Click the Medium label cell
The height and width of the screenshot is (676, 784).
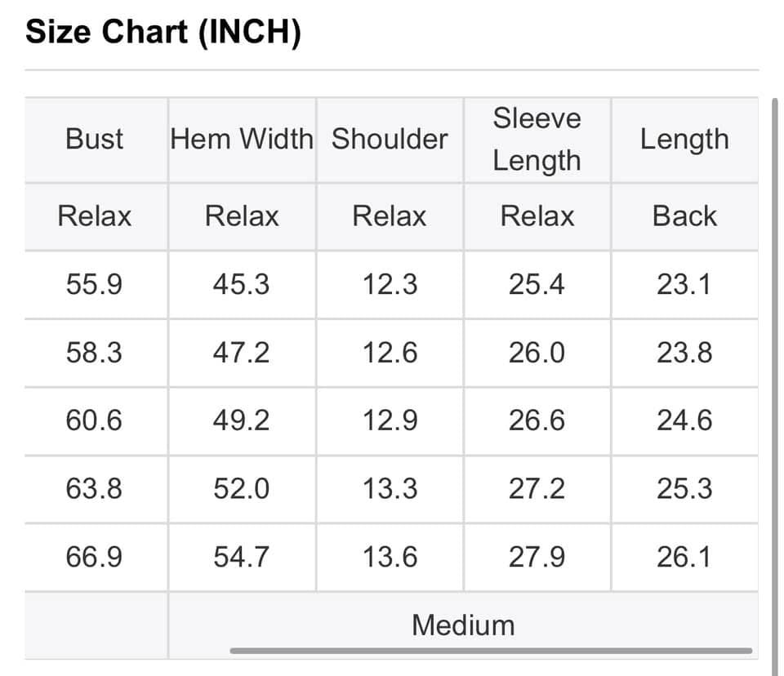click(x=463, y=625)
